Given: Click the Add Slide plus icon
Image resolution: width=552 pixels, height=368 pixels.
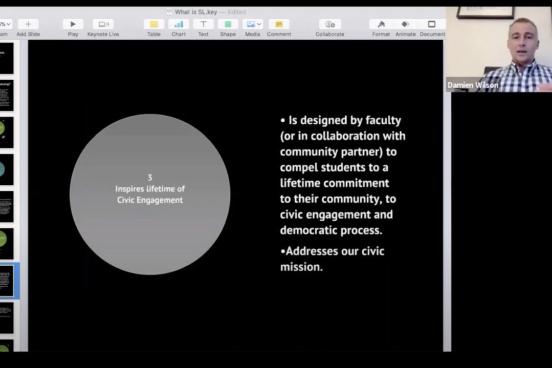Looking at the screenshot, I should 28,24.
